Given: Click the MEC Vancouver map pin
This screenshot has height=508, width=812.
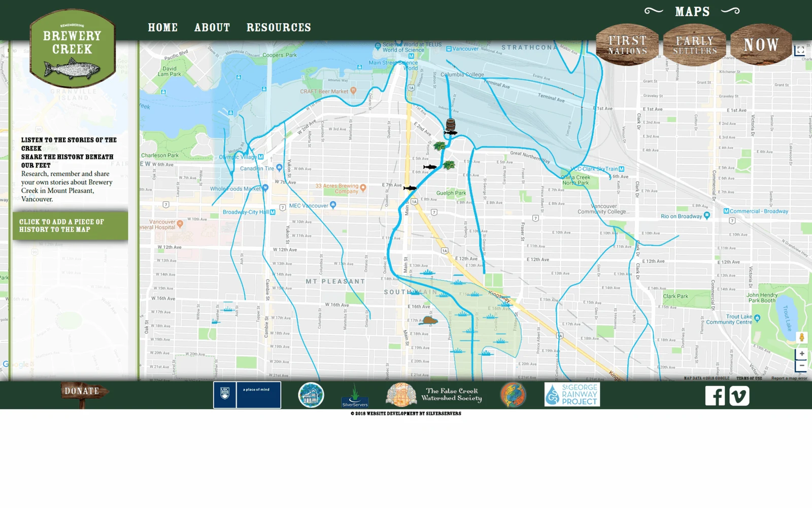Looking at the screenshot, I should pyautogui.click(x=333, y=205).
